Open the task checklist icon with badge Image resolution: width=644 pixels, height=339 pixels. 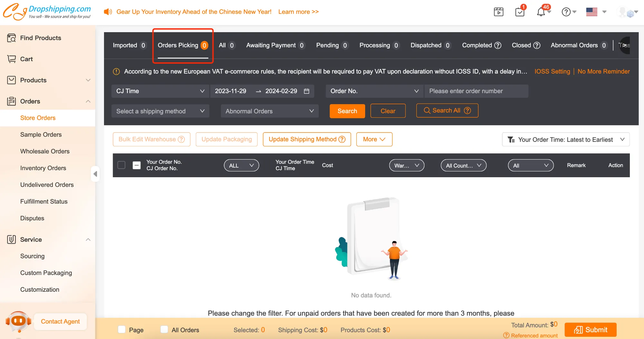[520, 12]
